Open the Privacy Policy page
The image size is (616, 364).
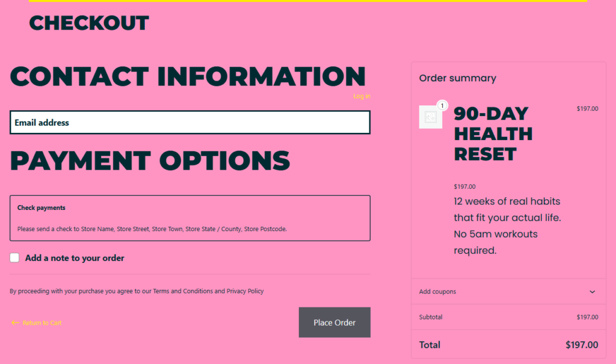244,291
